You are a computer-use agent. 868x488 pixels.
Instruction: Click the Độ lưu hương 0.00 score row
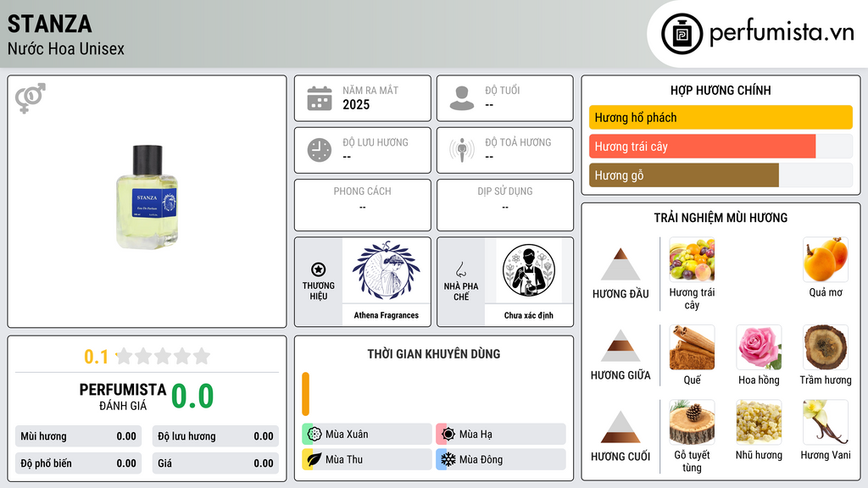pos(215,436)
